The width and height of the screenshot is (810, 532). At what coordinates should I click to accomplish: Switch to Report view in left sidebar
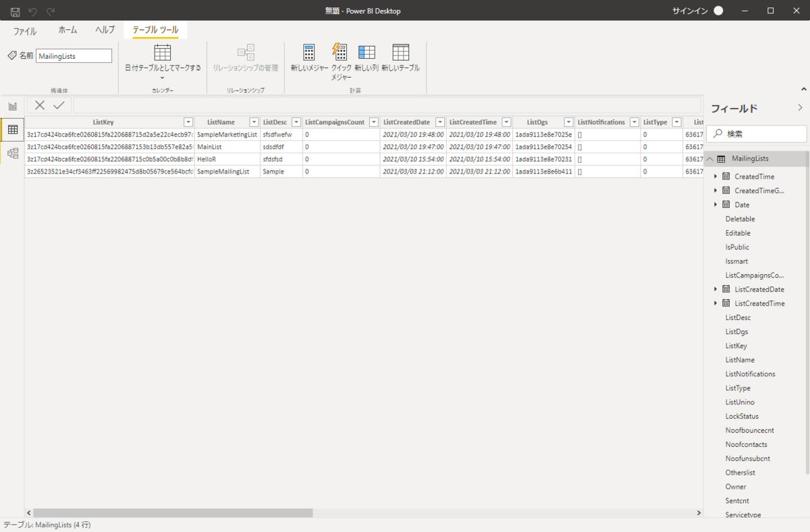pyautogui.click(x=12, y=107)
